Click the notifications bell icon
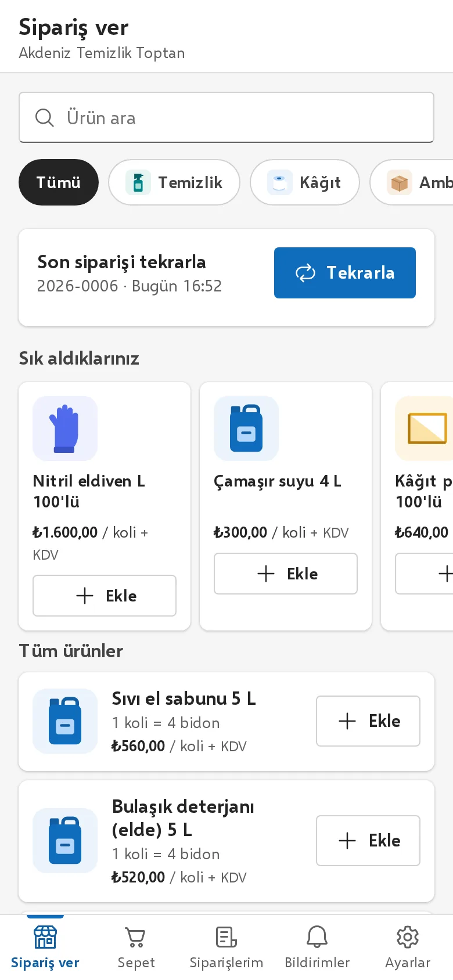 pyautogui.click(x=317, y=936)
